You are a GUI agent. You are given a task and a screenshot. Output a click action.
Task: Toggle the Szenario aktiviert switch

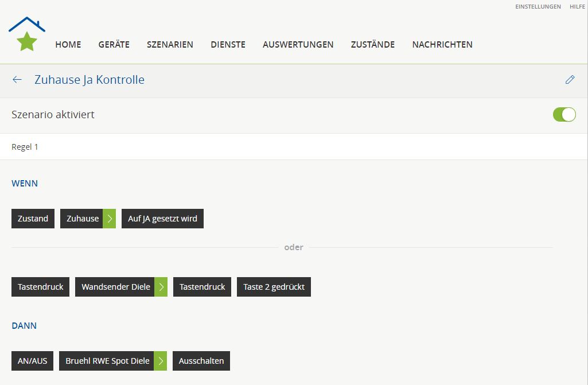point(564,115)
